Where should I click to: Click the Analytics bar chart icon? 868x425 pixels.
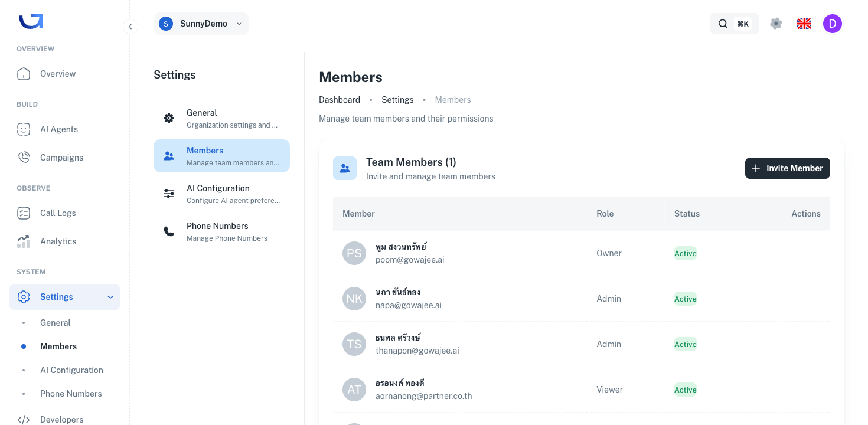tap(24, 241)
